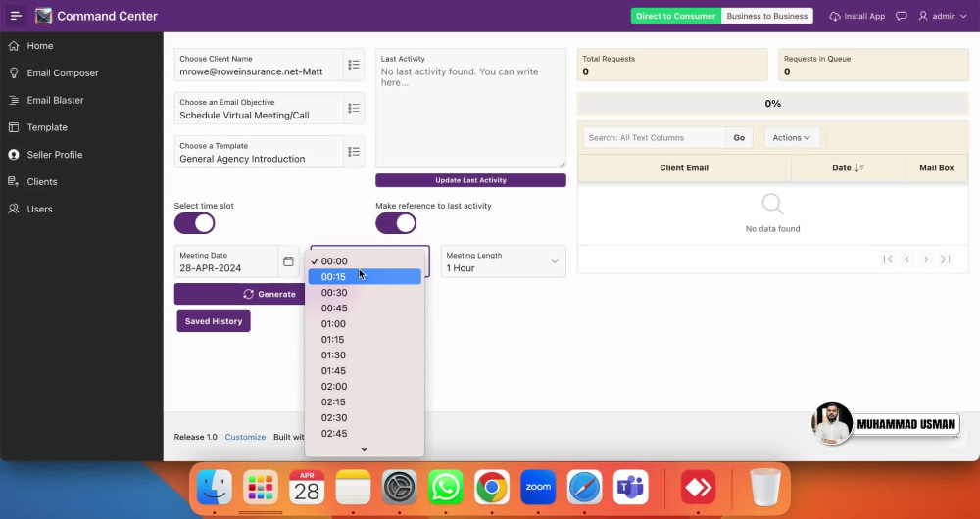Open the Install App cloud icon

click(x=835, y=17)
